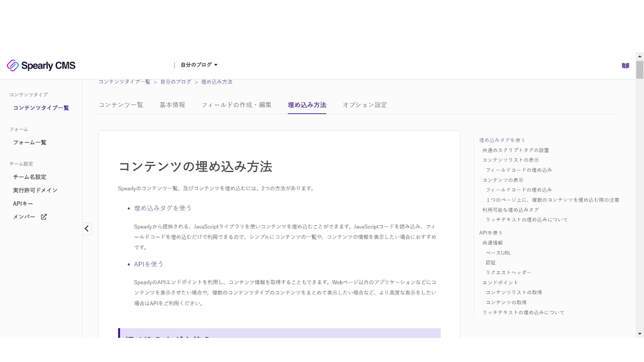Screen dimensions: 644x362
Task: Jump to ベースURL section
Action: (499, 253)
